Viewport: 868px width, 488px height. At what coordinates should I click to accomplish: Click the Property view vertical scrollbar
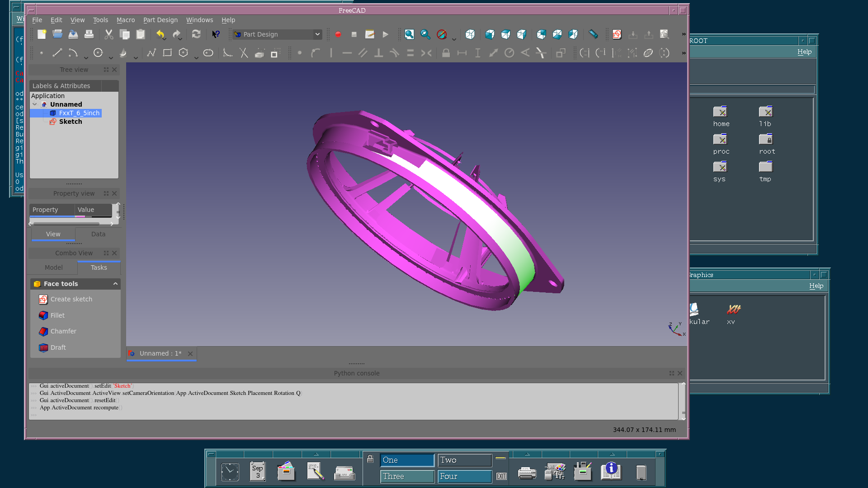coord(118,211)
